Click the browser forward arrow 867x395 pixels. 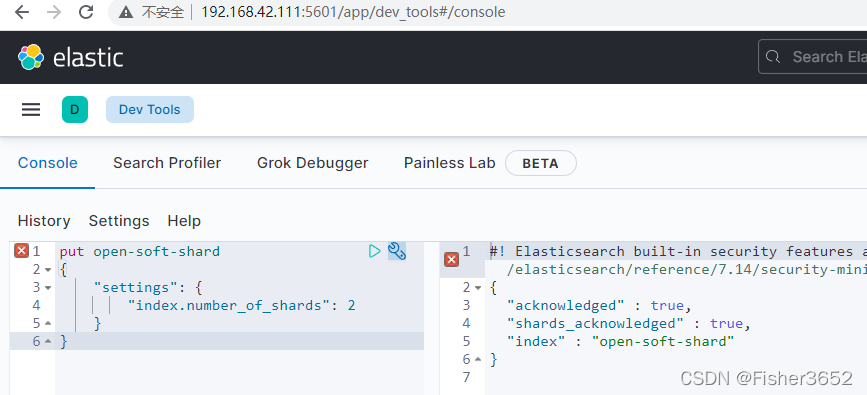[54, 12]
